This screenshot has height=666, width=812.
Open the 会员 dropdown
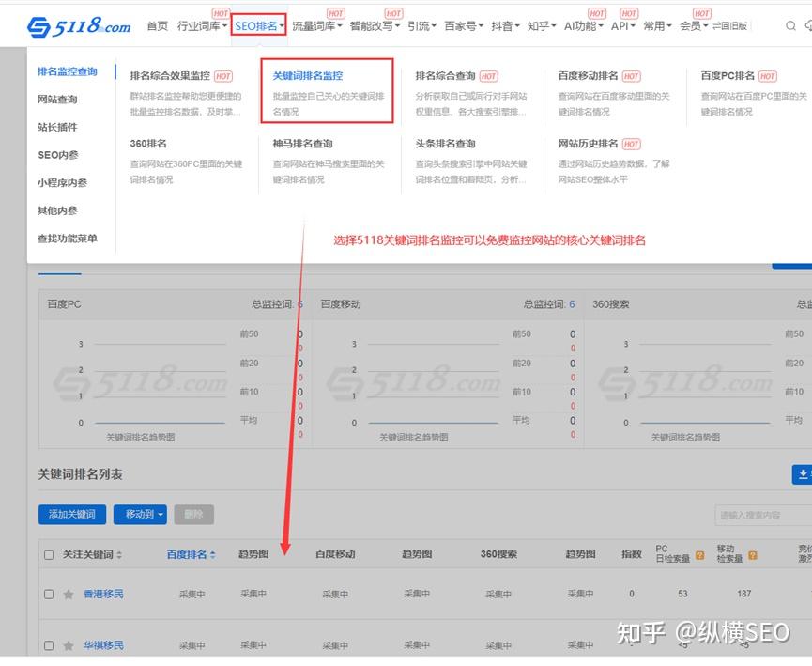click(x=694, y=26)
